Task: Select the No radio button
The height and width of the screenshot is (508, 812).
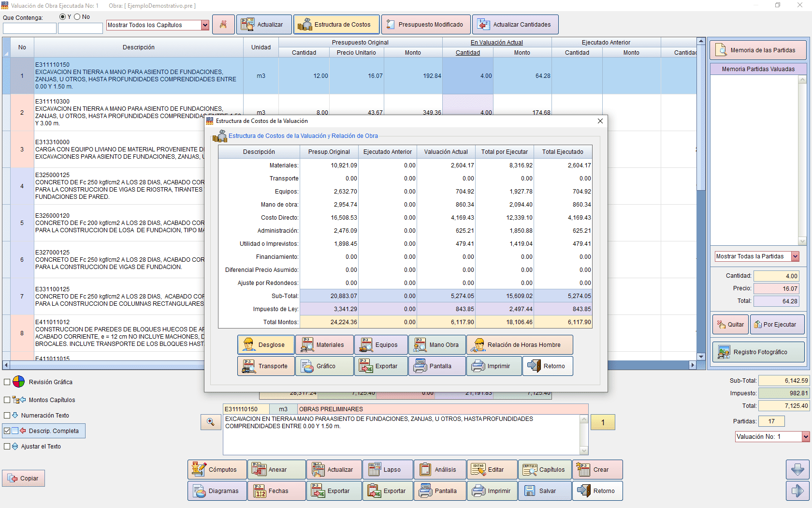Action: click(x=77, y=17)
